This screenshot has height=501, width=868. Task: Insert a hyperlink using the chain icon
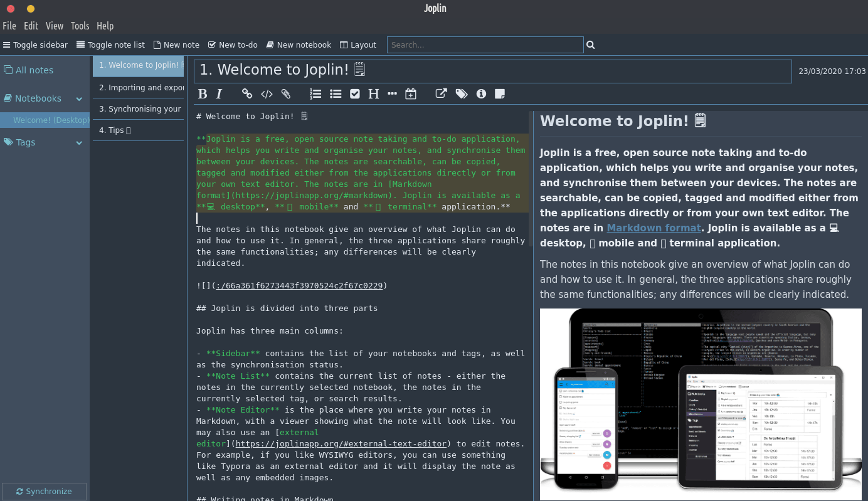[x=247, y=94]
